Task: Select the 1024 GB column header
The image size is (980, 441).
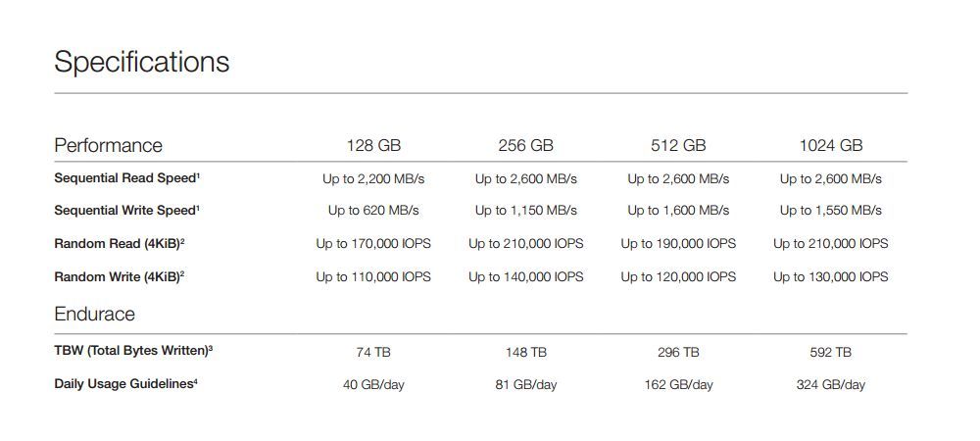Action: (x=830, y=145)
